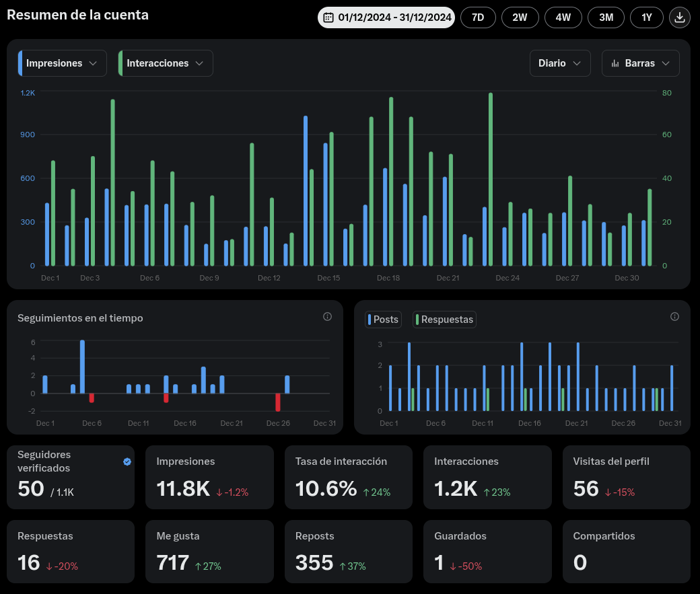
Task: Select the 7D time range
Action: 478,17
